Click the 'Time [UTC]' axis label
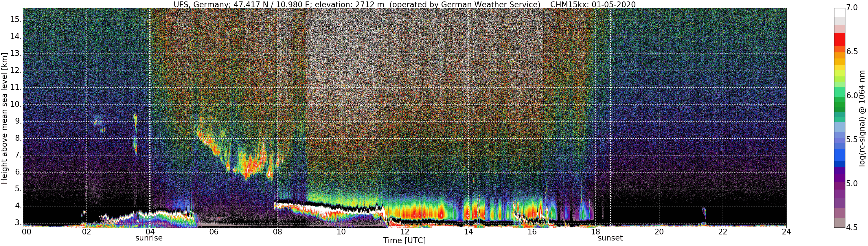The image size is (868, 246). [x=404, y=241]
